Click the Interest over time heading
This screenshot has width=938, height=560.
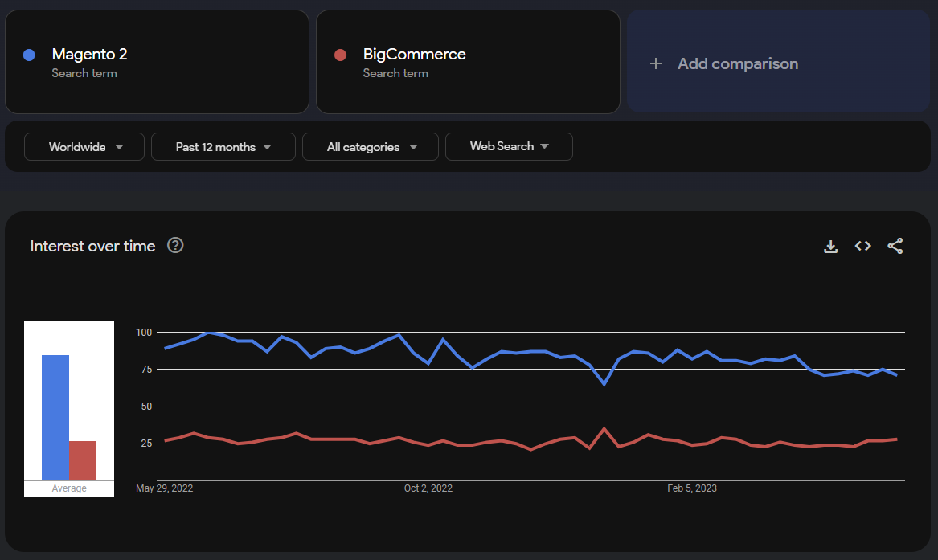tap(92, 246)
